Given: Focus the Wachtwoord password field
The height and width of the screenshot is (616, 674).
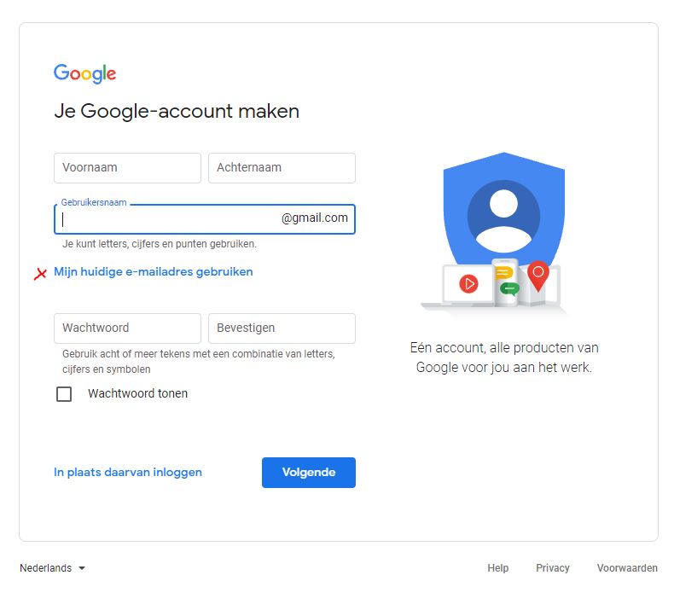Looking at the screenshot, I should 127,328.
